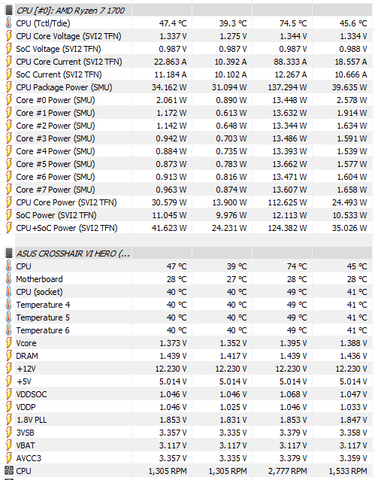Click the chip icon of AMD Ryzen 7 1700 header
The width and height of the screenshot is (375, 480).
(x=9, y=10)
